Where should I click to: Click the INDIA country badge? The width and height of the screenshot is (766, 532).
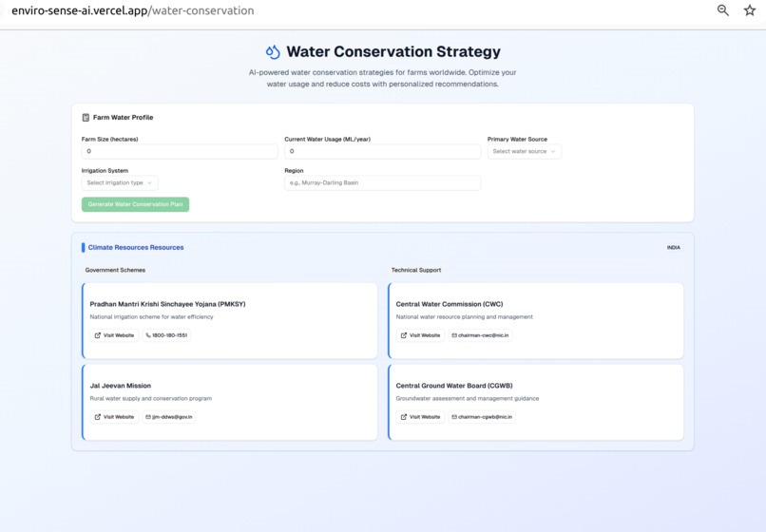pos(673,248)
